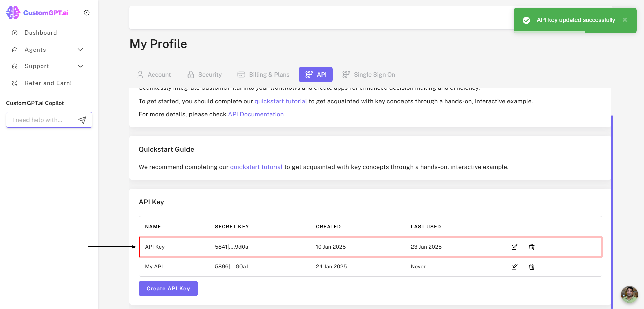Click the 'CustomGPT.ai Copilot' label

35,103
